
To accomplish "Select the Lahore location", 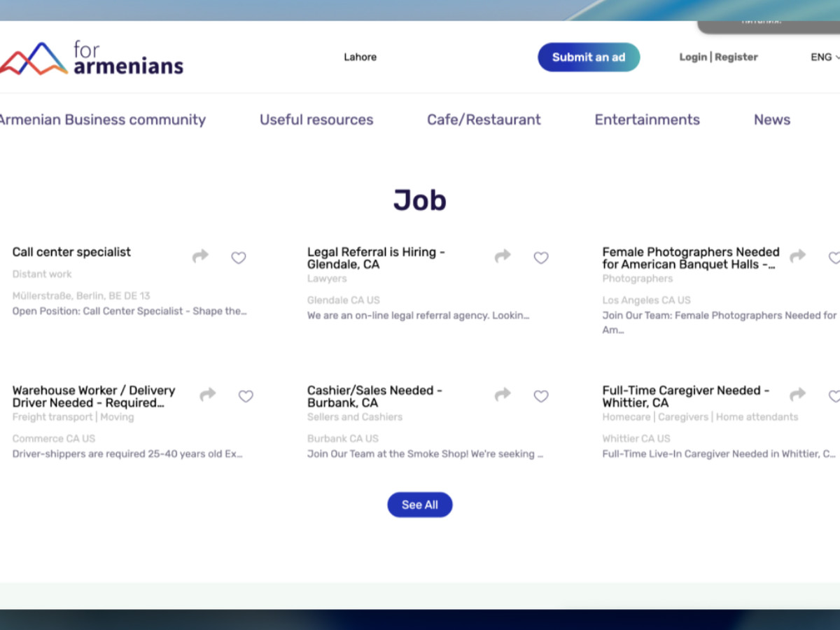I will (360, 57).
